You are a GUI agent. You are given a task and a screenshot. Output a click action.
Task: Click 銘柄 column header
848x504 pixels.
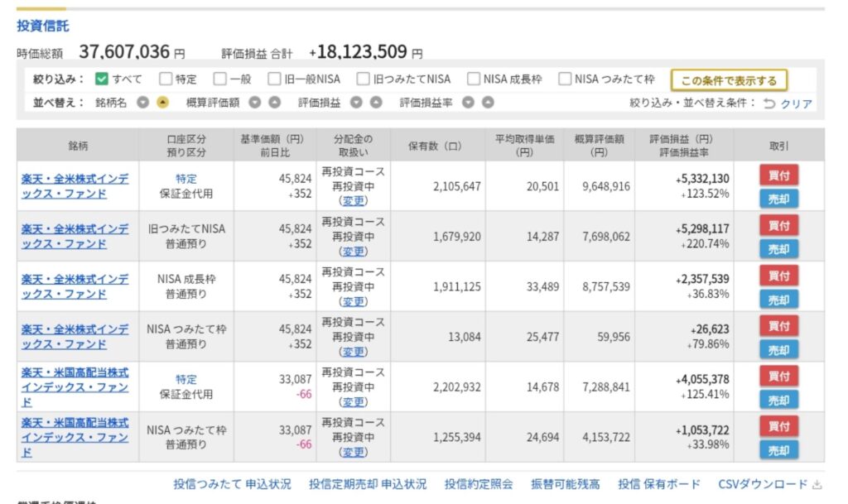(x=78, y=146)
